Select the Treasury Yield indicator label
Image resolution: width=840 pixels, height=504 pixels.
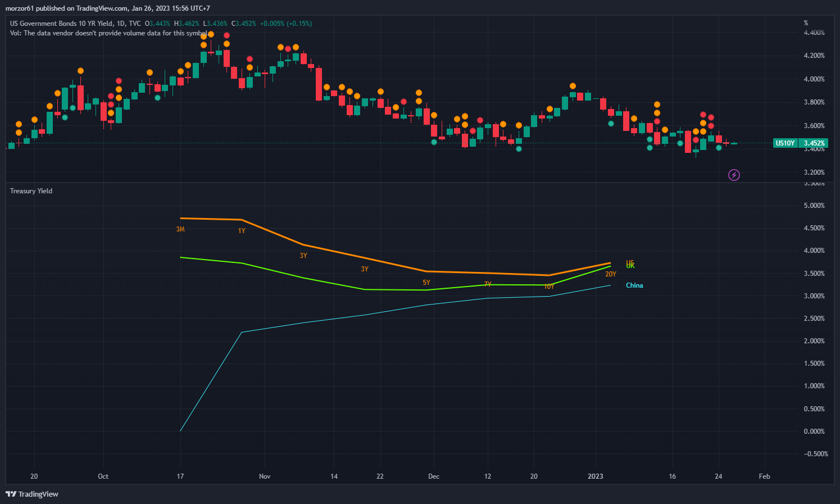(31, 191)
